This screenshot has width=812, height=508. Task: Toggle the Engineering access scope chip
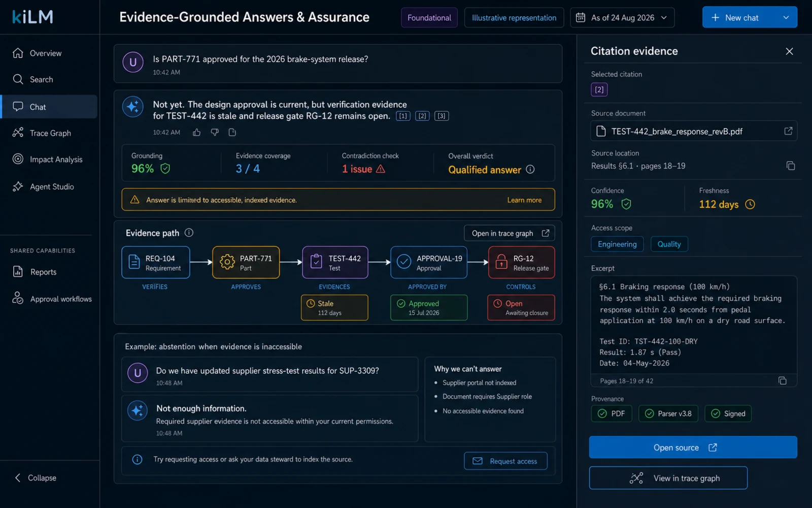point(617,244)
